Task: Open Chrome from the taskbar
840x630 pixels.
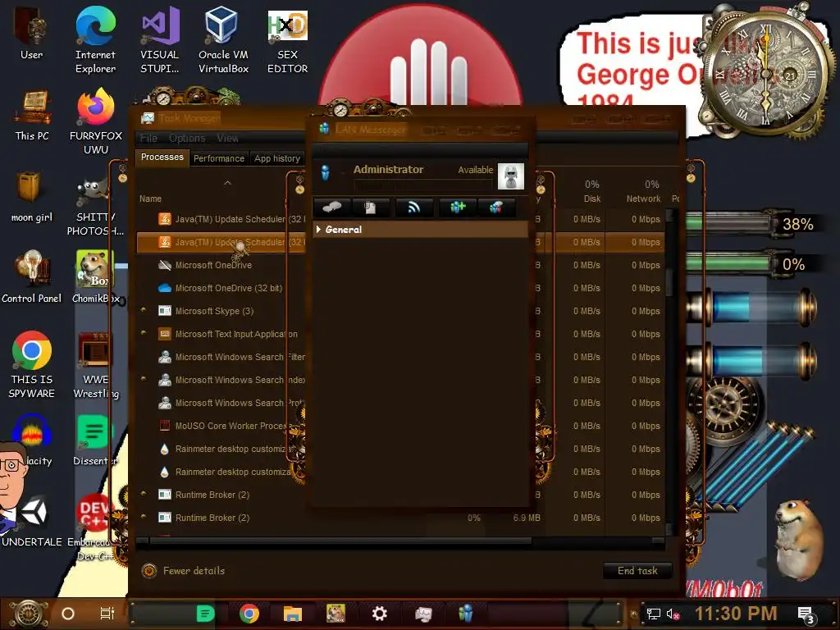Action: 249,614
